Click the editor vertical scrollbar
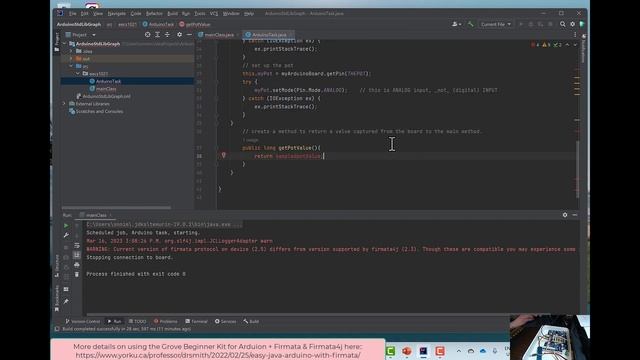640x360 pixels. click(578, 169)
